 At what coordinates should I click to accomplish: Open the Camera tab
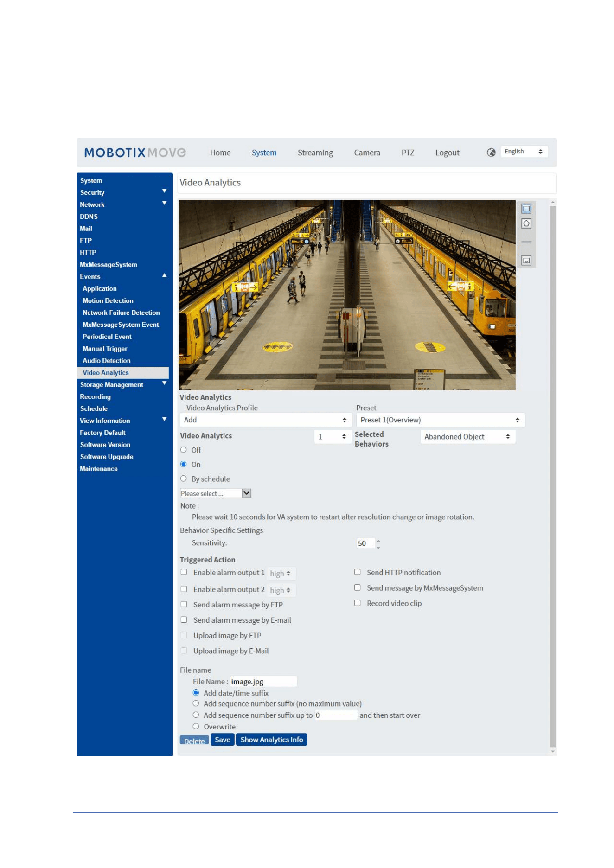pos(367,153)
